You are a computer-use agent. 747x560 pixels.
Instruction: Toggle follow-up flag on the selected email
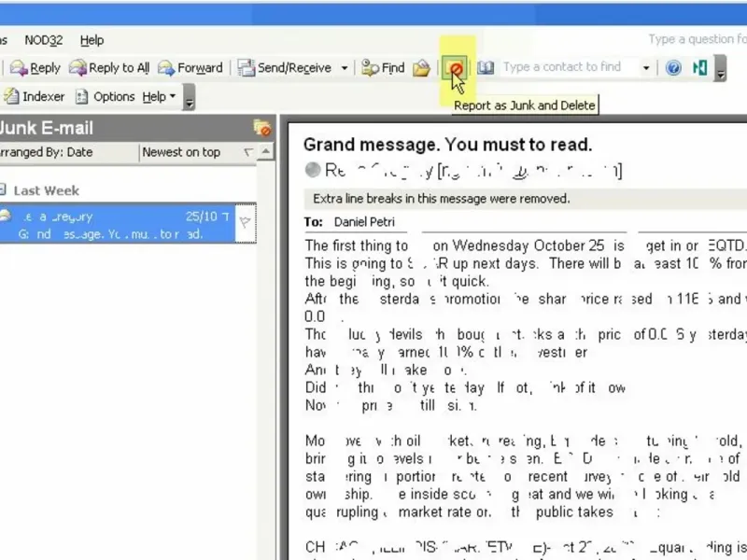[x=246, y=223]
